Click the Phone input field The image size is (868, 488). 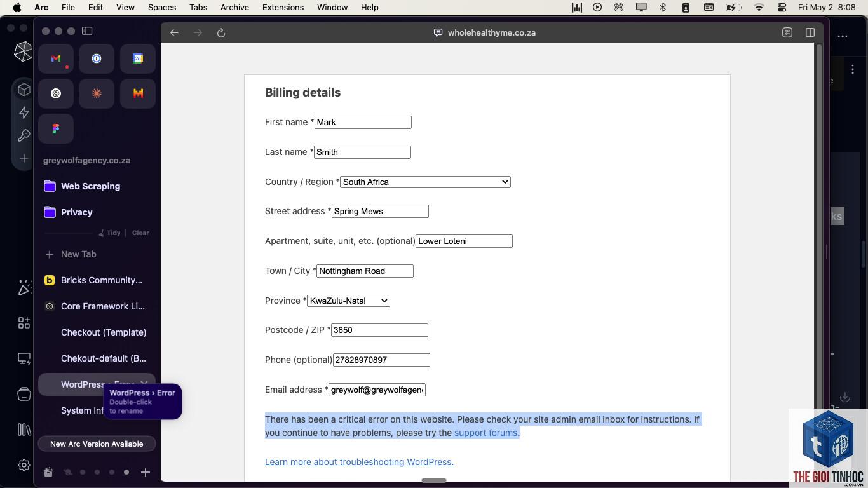tap(381, 360)
